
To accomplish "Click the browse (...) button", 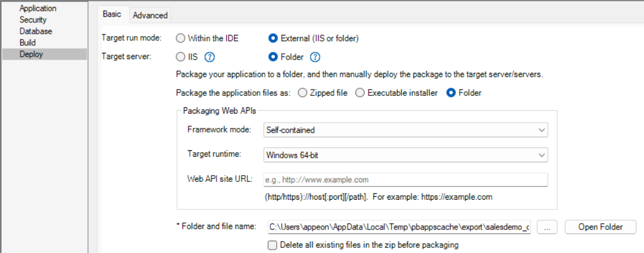I will point(547,227).
